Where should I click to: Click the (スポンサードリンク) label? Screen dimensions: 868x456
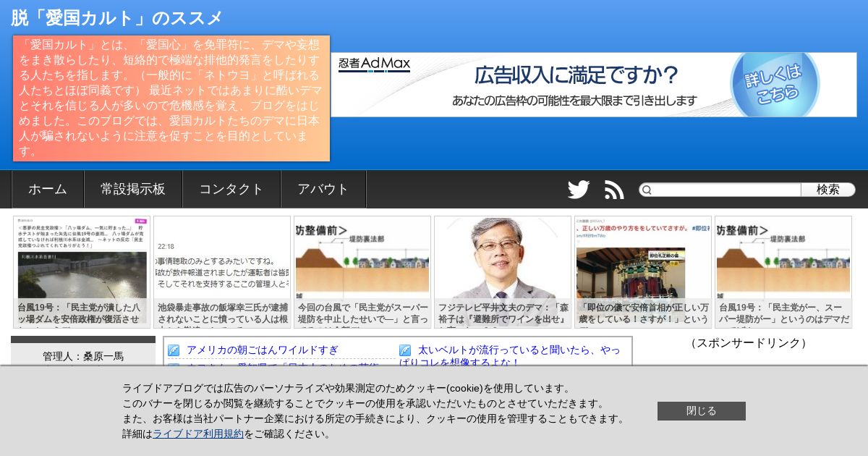point(748,343)
